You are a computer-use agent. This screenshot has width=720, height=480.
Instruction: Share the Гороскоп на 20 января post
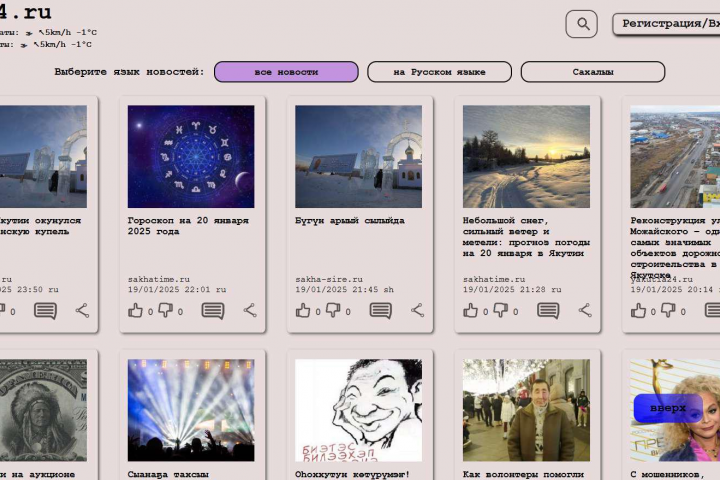[x=250, y=311]
